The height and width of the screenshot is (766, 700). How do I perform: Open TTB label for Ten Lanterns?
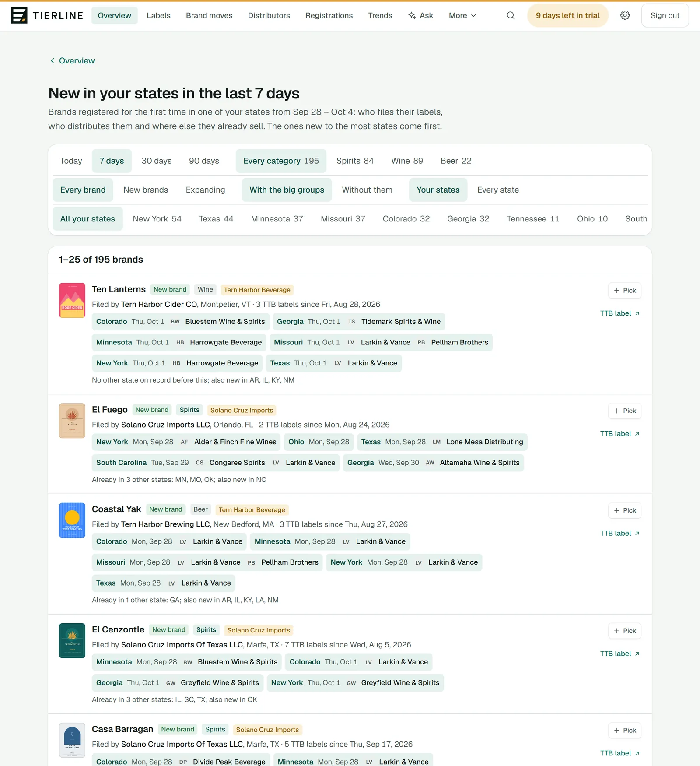(x=620, y=313)
